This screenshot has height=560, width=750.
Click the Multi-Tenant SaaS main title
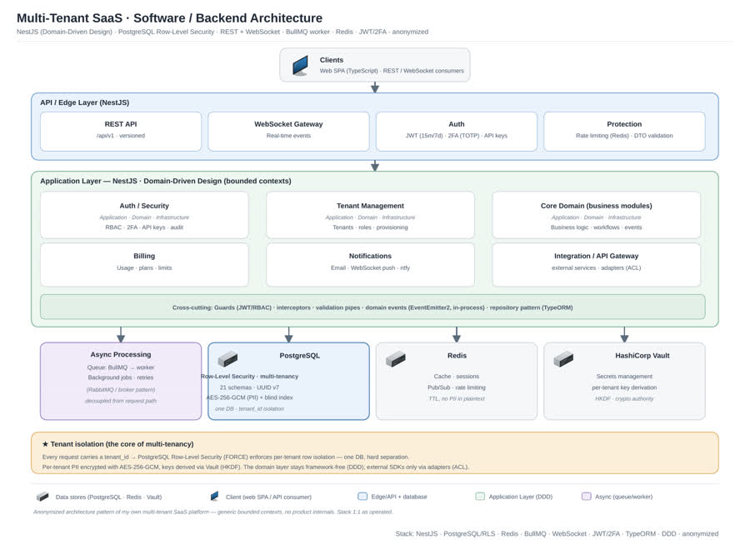click(169, 18)
